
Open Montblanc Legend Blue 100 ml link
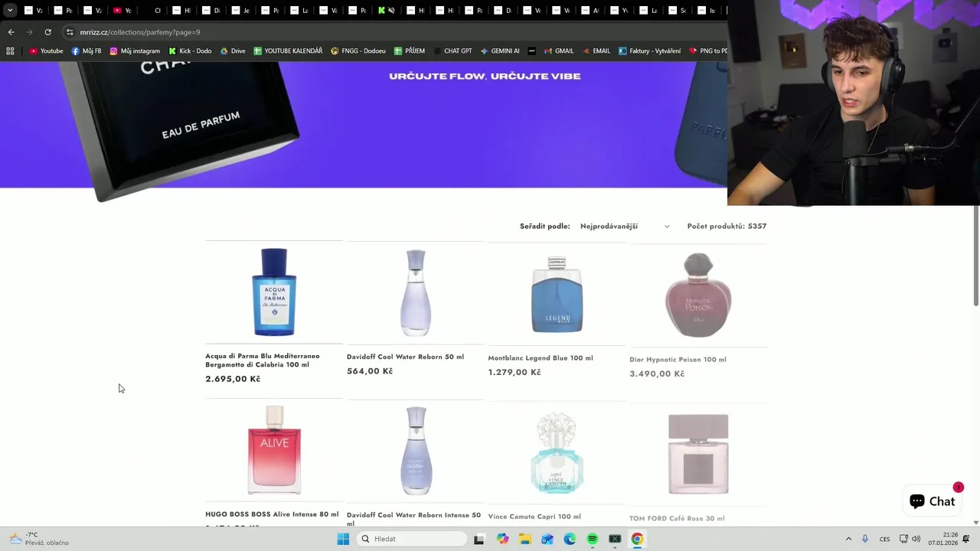click(541, 357)
